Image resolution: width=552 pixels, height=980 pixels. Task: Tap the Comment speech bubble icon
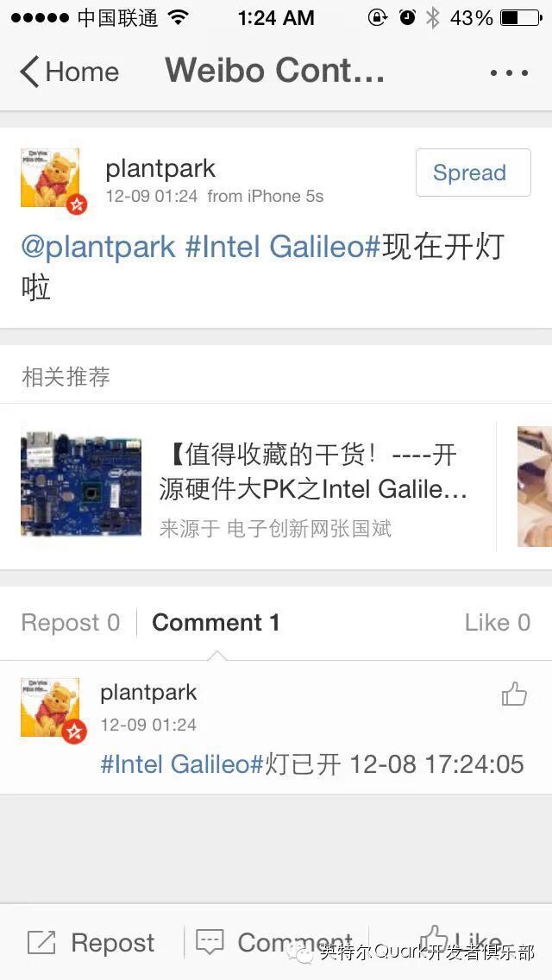[210, 941]
